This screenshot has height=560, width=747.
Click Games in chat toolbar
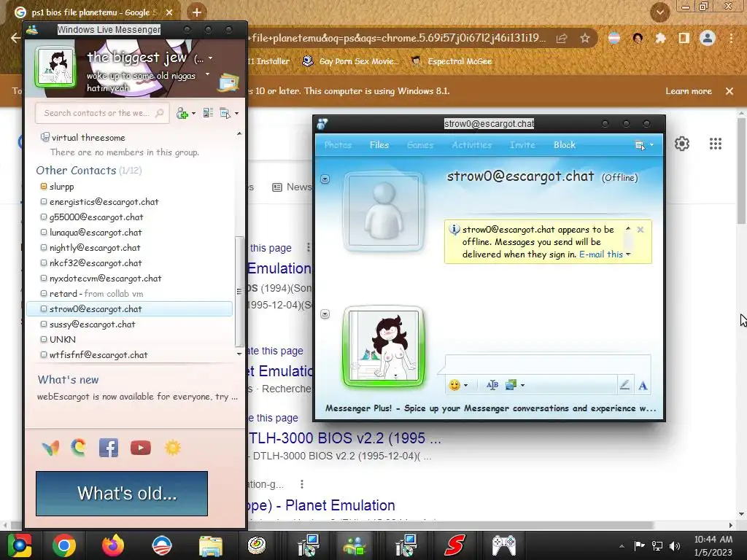[419, 145]
